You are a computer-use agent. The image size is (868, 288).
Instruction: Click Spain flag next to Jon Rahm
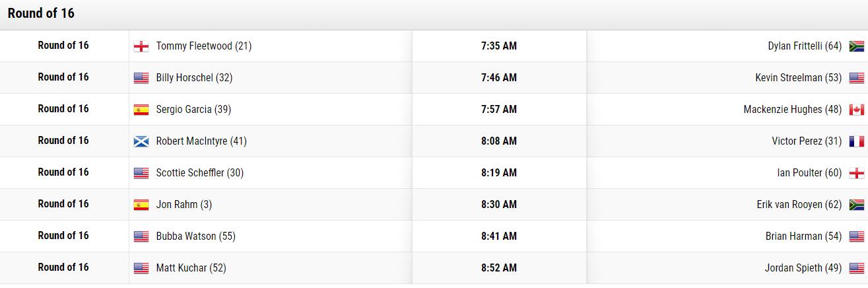click(141, 205)
